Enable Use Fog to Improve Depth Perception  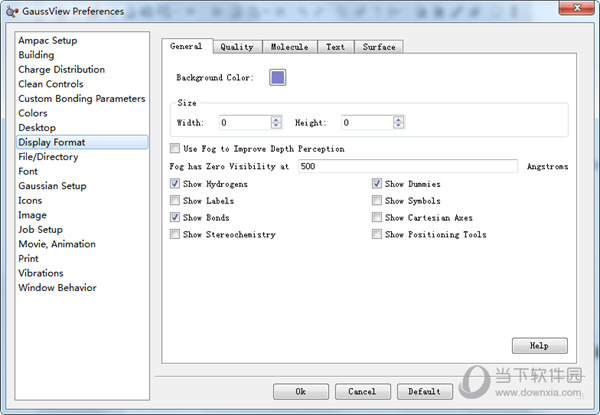click(x=175, y=148)
